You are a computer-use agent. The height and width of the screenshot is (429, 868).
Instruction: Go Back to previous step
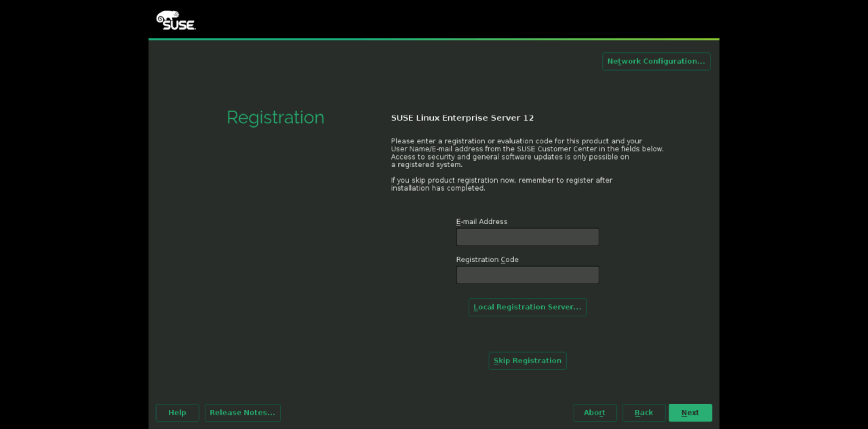click(644, 413)
